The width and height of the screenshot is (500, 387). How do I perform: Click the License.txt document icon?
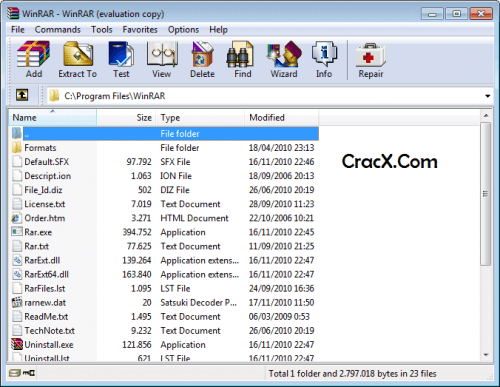[x=17, y=204]
